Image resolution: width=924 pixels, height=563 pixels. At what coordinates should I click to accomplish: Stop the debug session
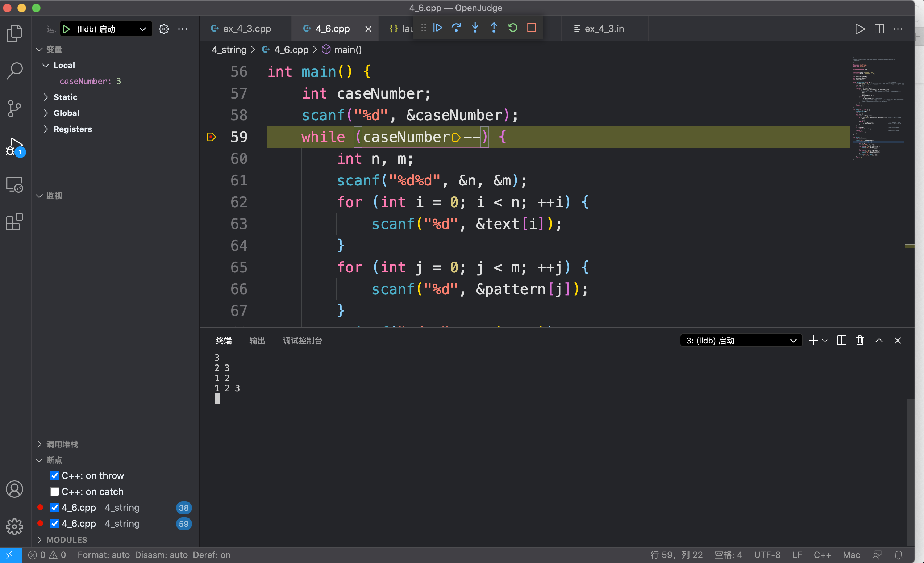tap(532, 28)
